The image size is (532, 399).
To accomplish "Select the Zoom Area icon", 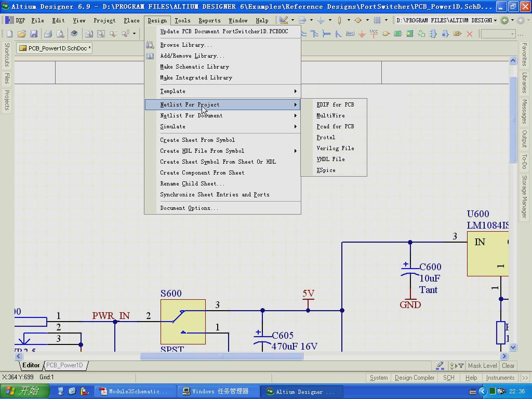I will 101,34.
